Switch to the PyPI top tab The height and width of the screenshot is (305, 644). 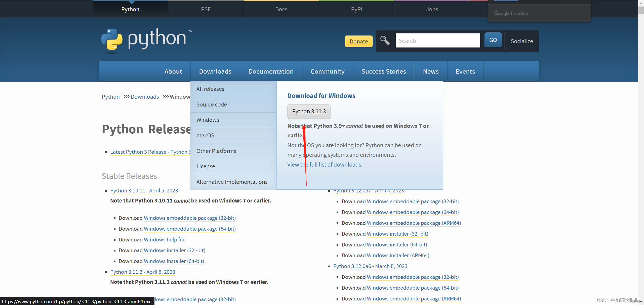(x=356, y=9)
